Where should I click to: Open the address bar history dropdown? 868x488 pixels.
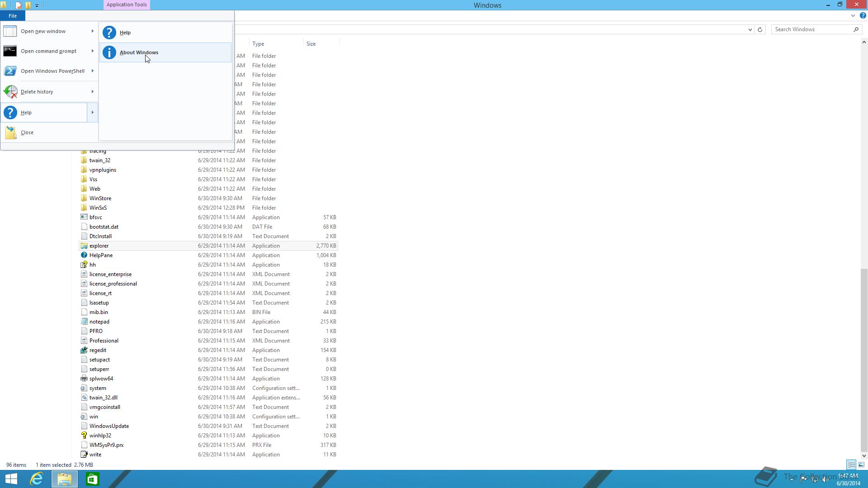point(750,29)
